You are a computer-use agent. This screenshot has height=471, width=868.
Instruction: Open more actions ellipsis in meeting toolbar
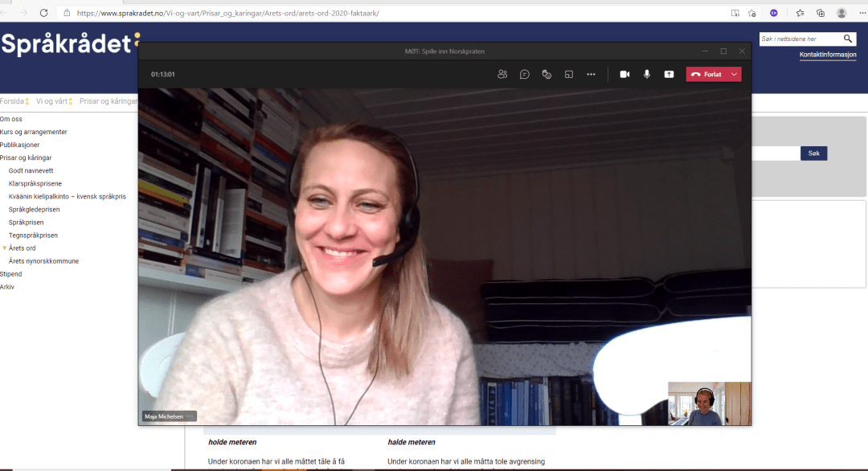pos(591,74)
